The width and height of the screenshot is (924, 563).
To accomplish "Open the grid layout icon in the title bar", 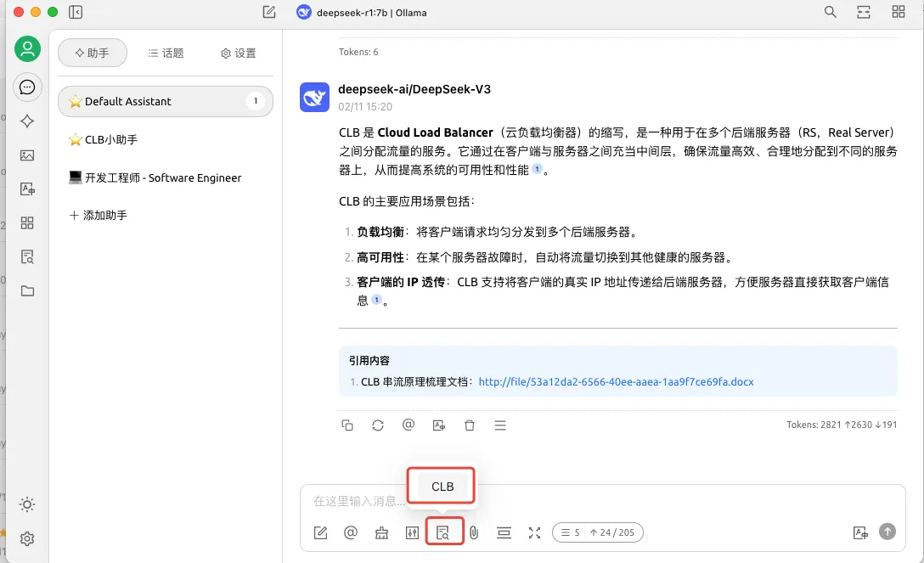I will click(x=898, y=12).
